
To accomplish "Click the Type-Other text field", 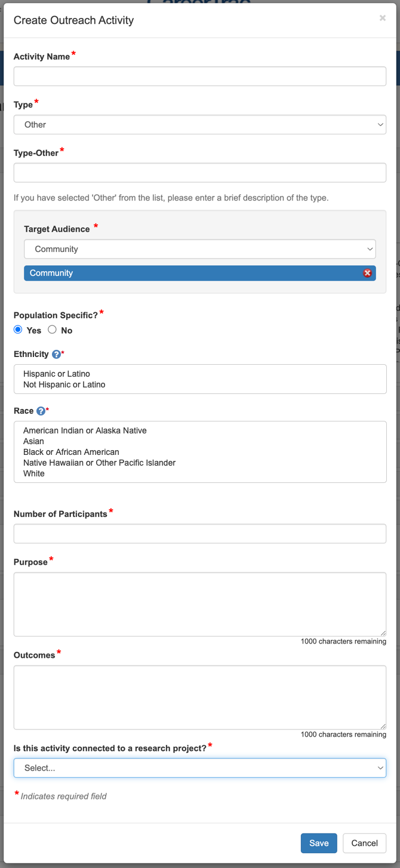I will (200, 173).
